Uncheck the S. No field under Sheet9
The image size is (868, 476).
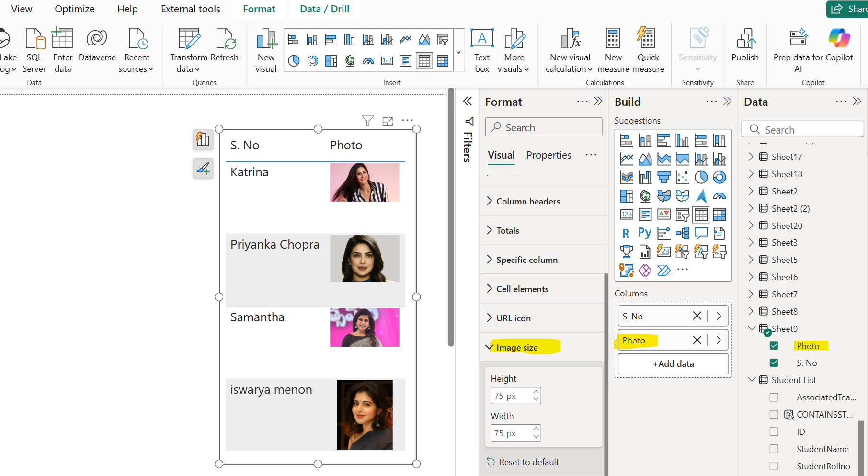click(x=774, y=363)
